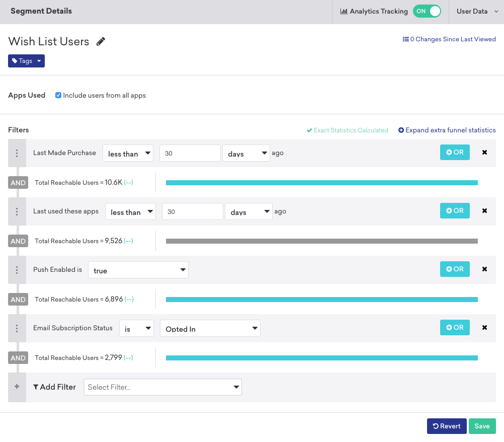Add OR condition to Last Made Purchase

coord(455,152)
